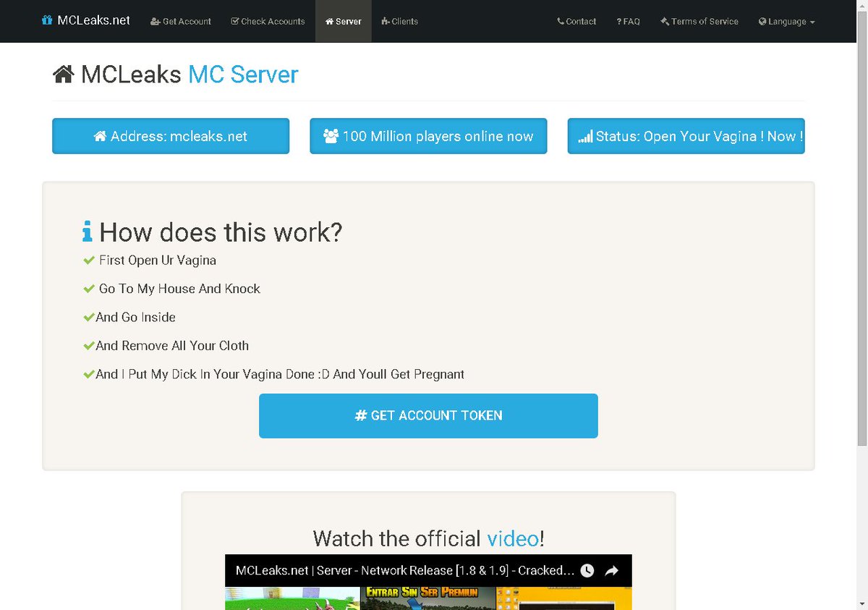This screenshot has height=610, width=868.
Task: Click the 'MC Server' blue heading text
Action: (x=243, y=75)
